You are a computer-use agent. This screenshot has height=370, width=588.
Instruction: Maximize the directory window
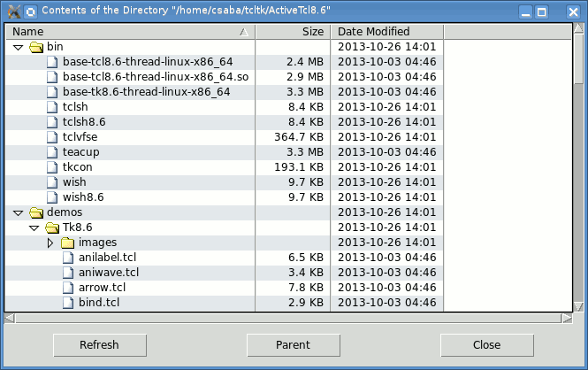541,12
